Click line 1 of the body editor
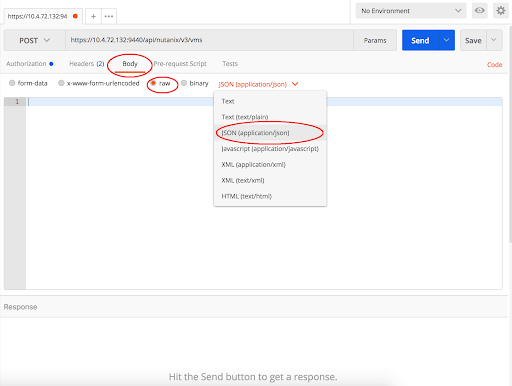 [264, 102]
